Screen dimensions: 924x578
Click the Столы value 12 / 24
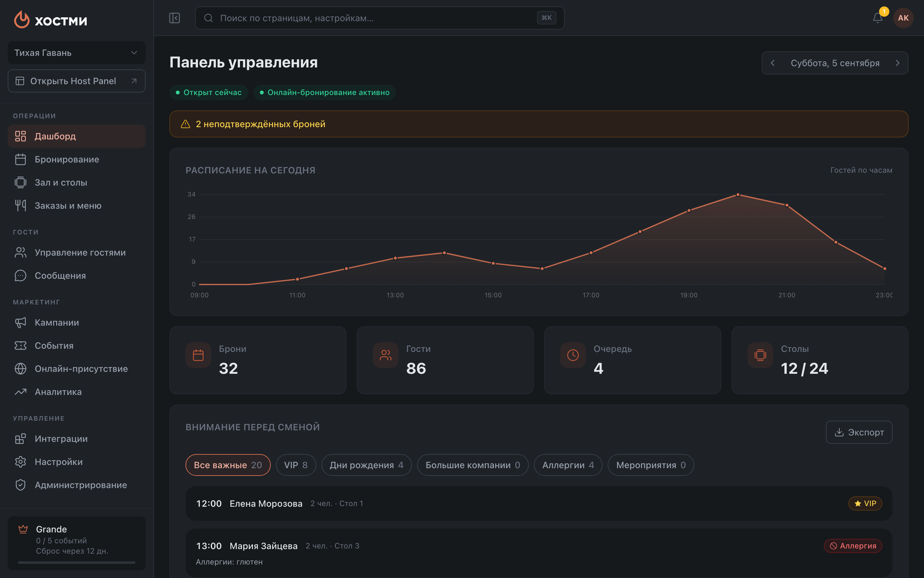[805, 369]
